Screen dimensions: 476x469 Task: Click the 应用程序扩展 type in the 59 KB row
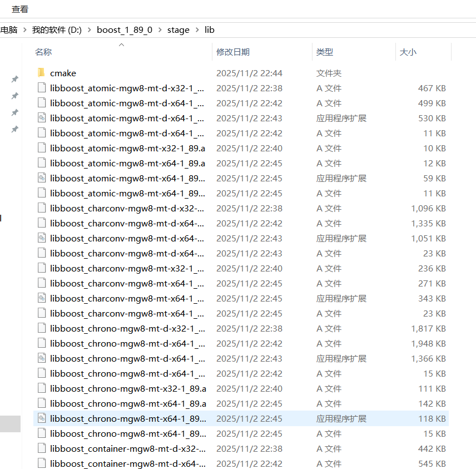point(341,178)
